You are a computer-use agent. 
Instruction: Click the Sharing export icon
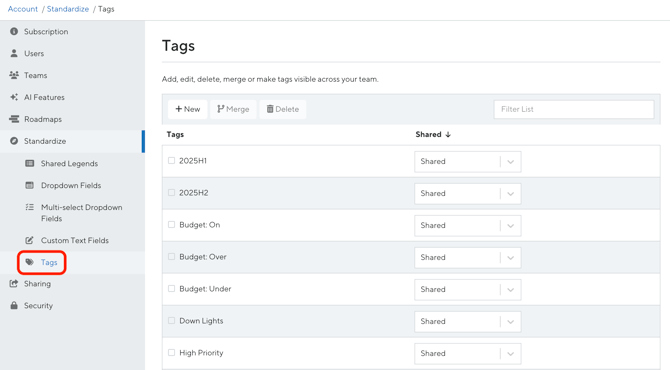[x=14, y=283]
